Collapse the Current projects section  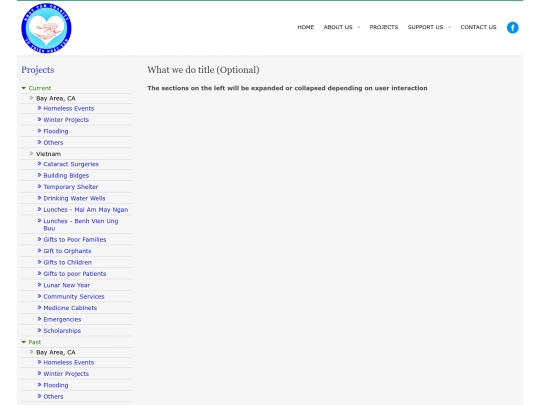(x=23, y=88)
